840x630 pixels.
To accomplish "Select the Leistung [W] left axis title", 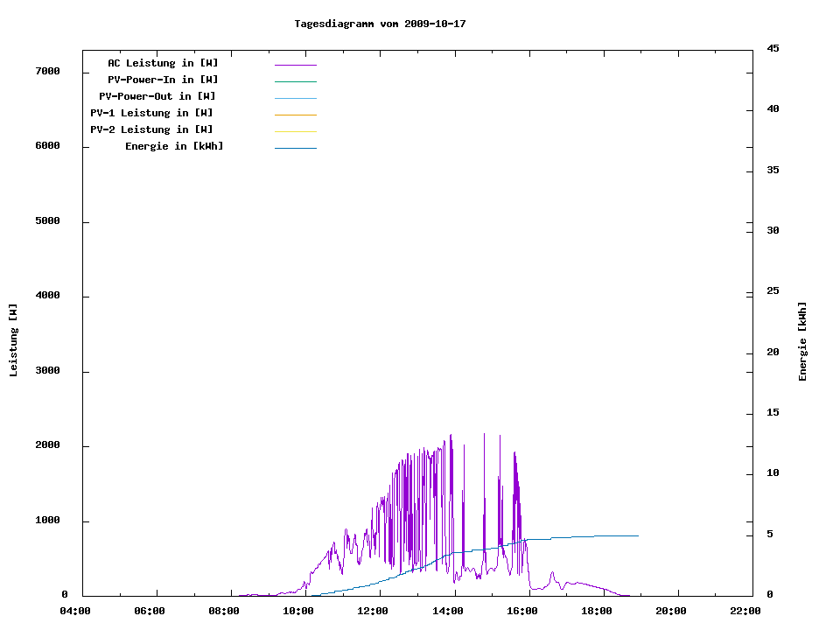I will click(13, 340).
